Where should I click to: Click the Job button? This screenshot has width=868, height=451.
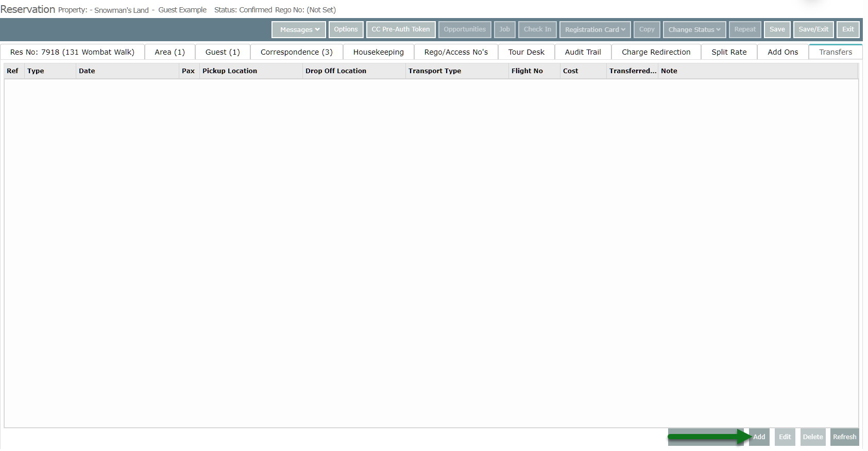pyautogui.click(x=505, y=29)
